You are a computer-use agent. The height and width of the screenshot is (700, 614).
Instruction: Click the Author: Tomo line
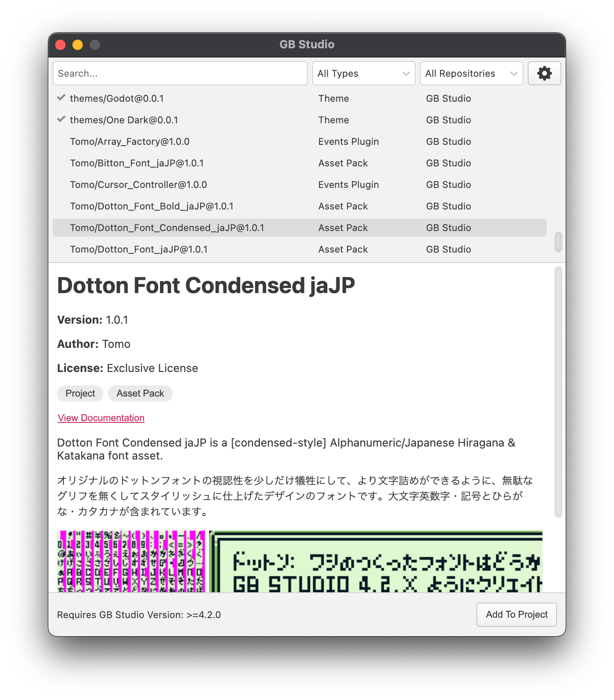click(x=94, y=344)
